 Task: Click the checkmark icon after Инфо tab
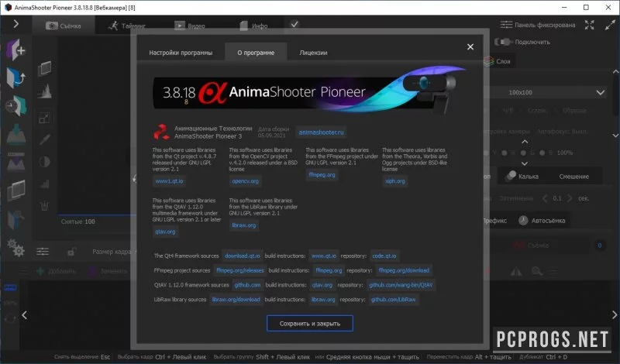(x=294, y=25)
